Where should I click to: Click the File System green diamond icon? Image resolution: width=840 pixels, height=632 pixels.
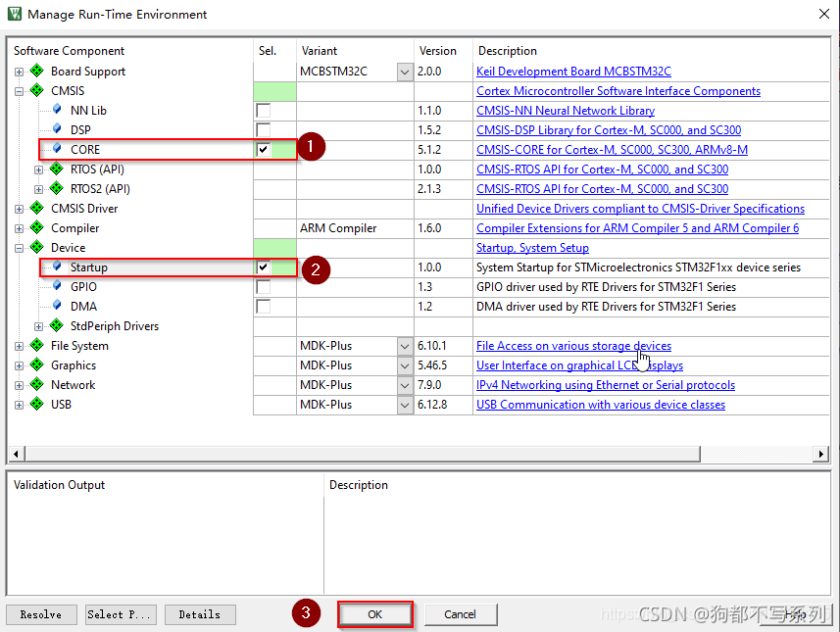(x=37, y=345)
